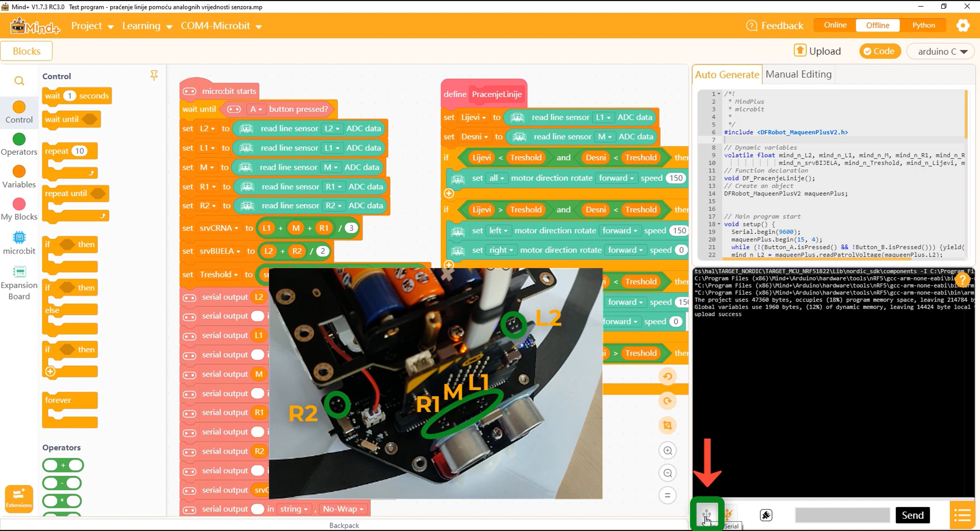Open the orange list menu icon
Viewport: 980px width, 531px height.
coord(962,515)
